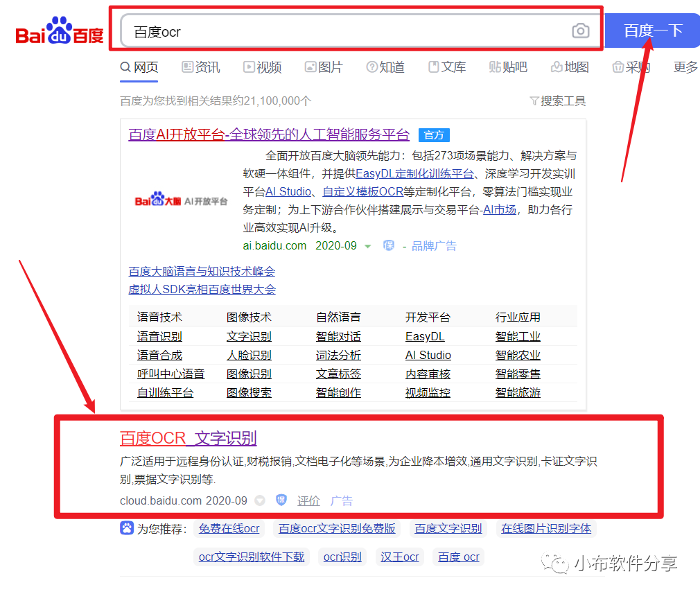Open 自定义模板OCR link
700x594 pixels.
click(363, 191)
